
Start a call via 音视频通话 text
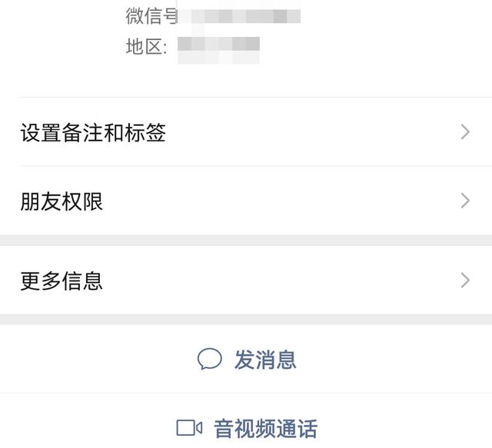266,429
